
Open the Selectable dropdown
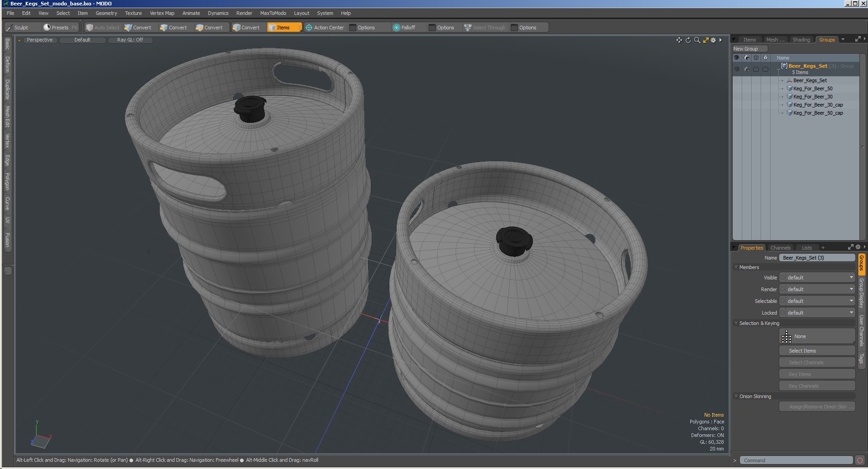tap(817, 301)
